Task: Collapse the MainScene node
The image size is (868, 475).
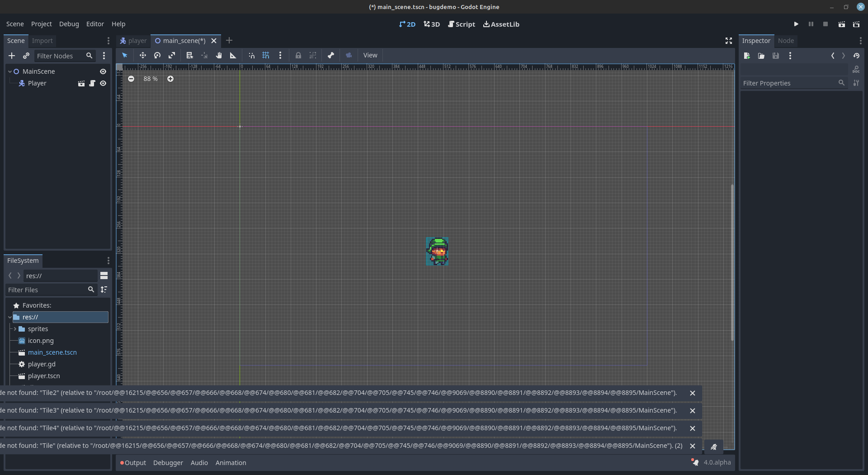Action: tap(10, 71)
